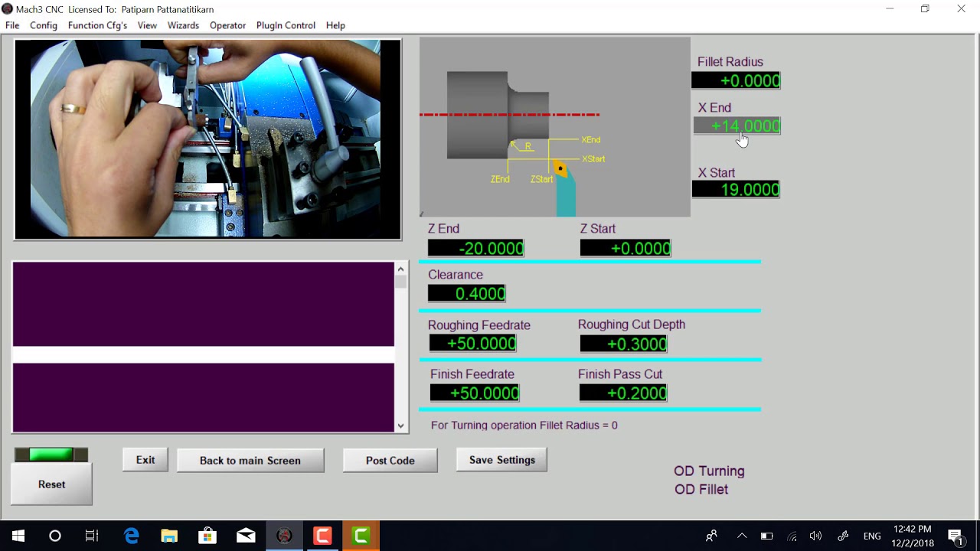The image size is (980, 551).
Task: Open the Windows Start menu
Action: tap(18, 536)
